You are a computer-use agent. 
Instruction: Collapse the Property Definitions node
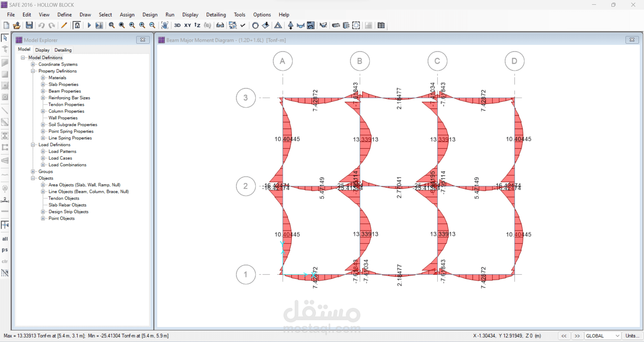(33, 71)
